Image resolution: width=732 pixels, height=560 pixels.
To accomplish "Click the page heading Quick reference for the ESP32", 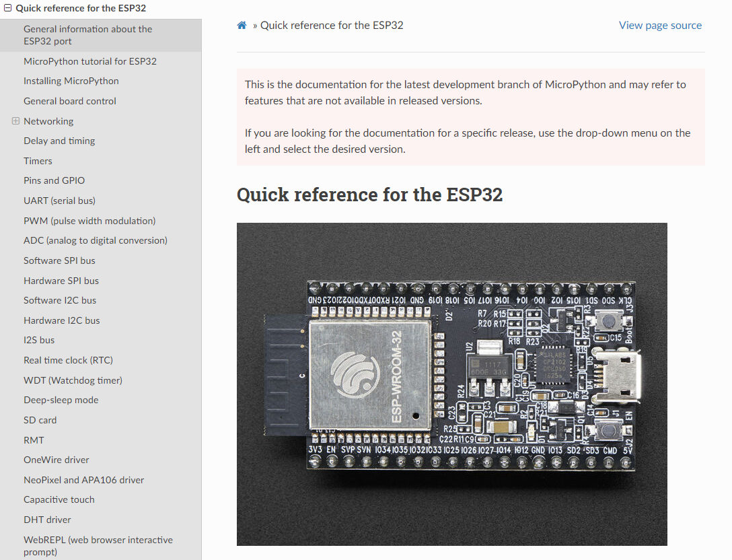I will tap(369, 195).
